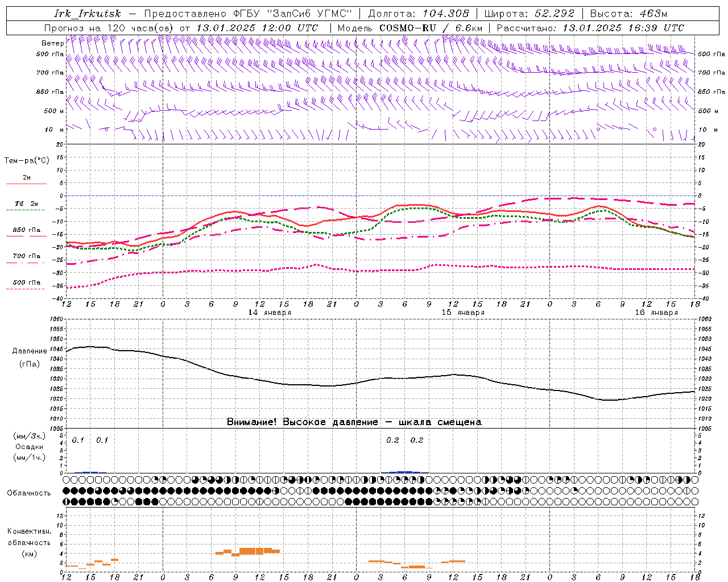Click the 'Облачность' cloud cover label
The height and width of the screenshot is (582, 728).
pos(29,493)
